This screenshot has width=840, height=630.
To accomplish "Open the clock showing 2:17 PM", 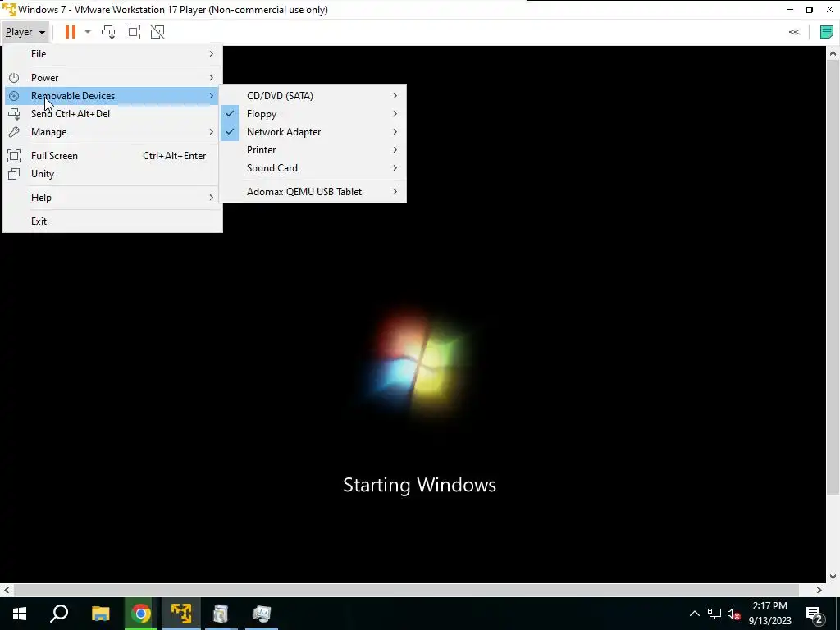I will click(769, 614).
